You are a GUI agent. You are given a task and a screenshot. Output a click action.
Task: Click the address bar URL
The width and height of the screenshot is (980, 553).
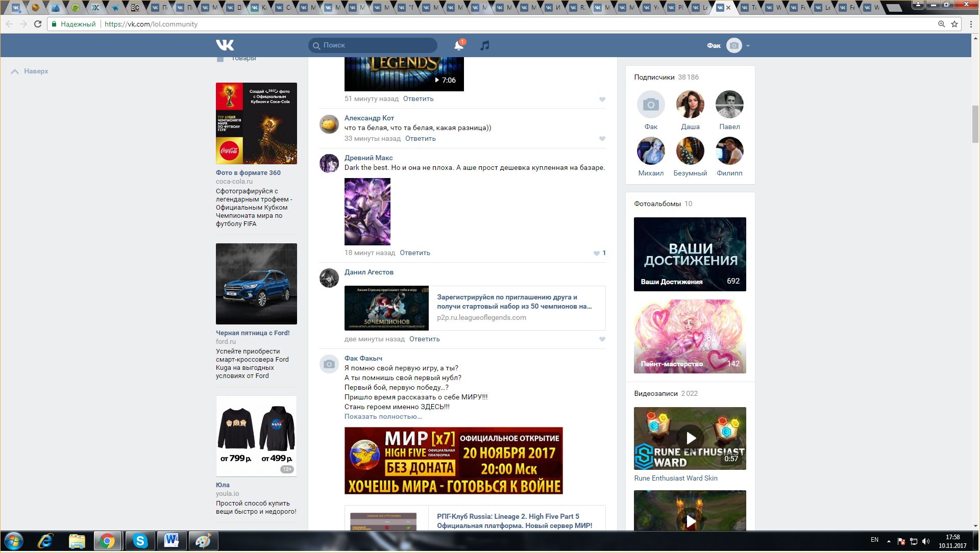(151, 24)
